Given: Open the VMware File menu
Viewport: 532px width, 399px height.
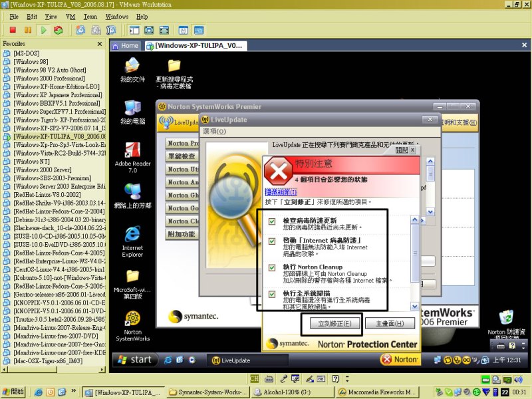Looking at the screenshot, I should pos(14,16).
